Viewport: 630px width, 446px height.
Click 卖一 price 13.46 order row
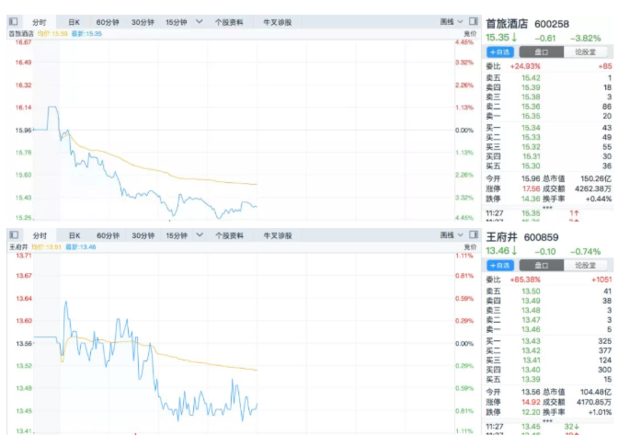549,329
